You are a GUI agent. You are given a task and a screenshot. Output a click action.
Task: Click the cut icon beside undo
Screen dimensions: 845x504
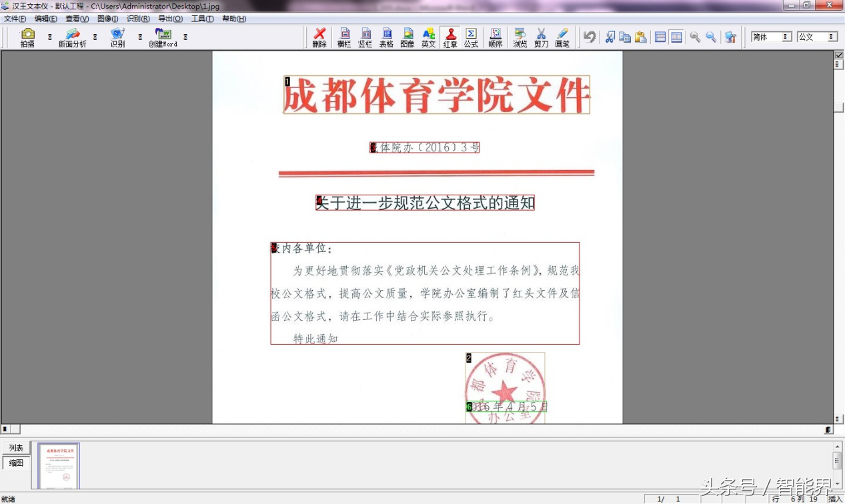point(610,37)
